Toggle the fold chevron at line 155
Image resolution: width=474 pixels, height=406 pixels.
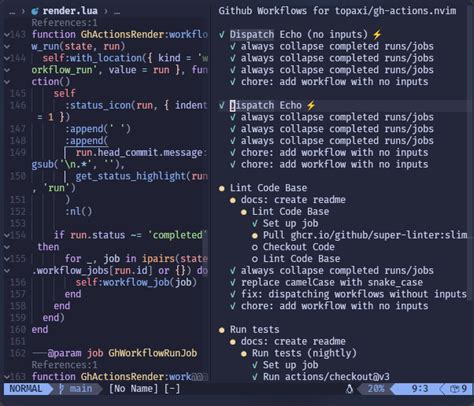pyautogui.click(x=6, y=259)
